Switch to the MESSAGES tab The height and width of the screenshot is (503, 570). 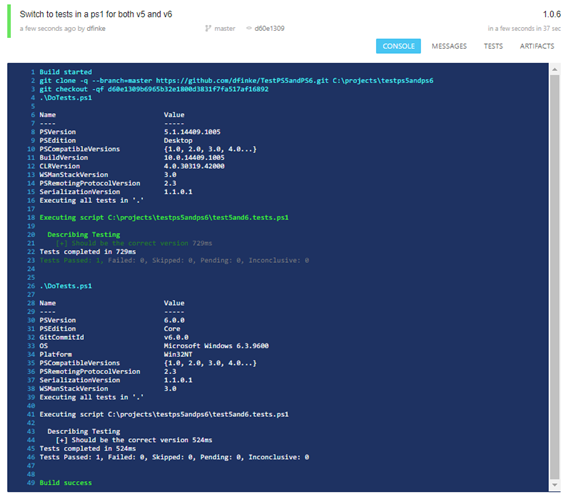449,46
